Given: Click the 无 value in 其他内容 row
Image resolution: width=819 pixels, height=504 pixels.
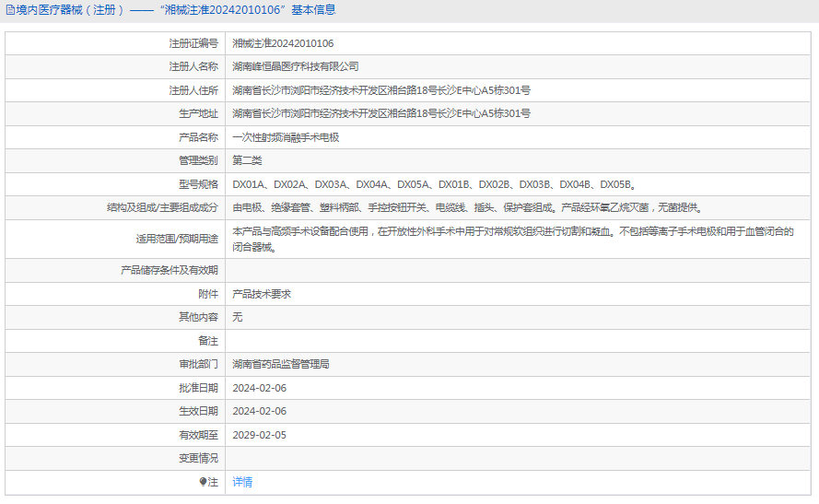Looking at the screenshot, I should 237,317.
